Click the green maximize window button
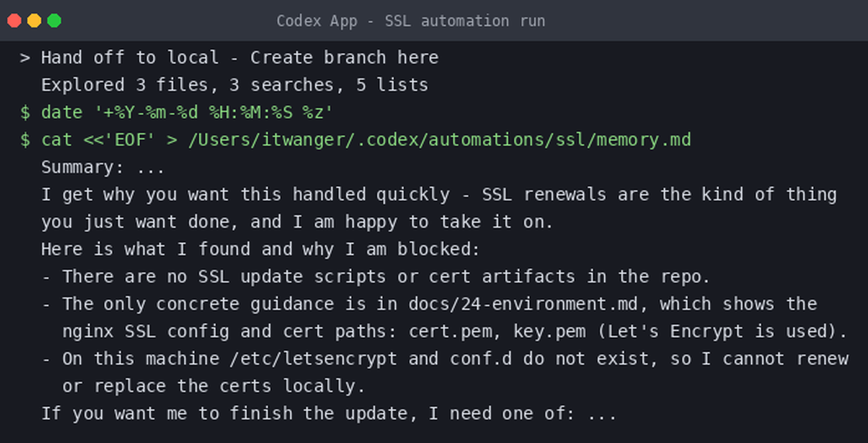Screen dimensions: 868x443 (54, 21)
